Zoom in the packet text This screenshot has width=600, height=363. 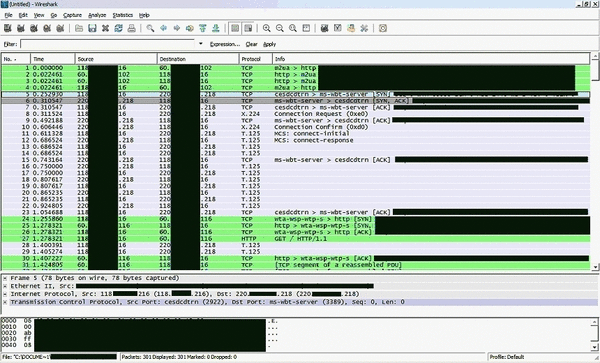pos(267,28)
